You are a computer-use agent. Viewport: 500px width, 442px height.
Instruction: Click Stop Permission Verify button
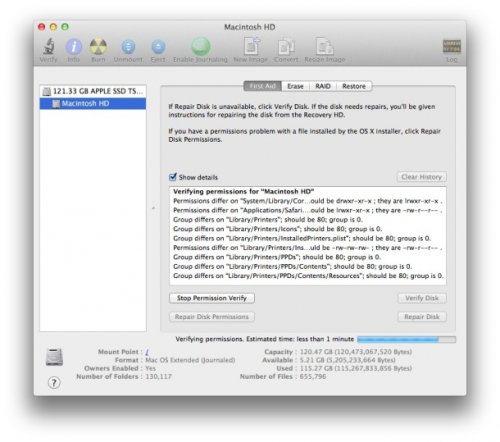(x=212, y=298)
